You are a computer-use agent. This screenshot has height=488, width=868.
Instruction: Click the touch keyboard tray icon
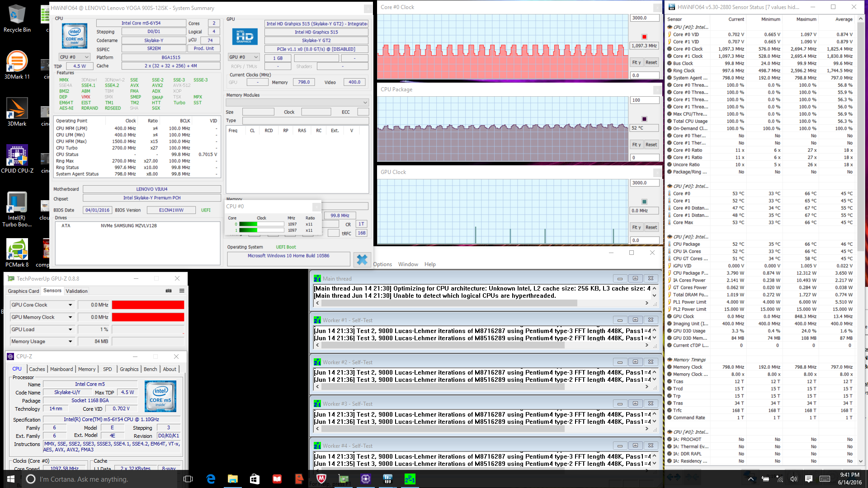point(825,479)
